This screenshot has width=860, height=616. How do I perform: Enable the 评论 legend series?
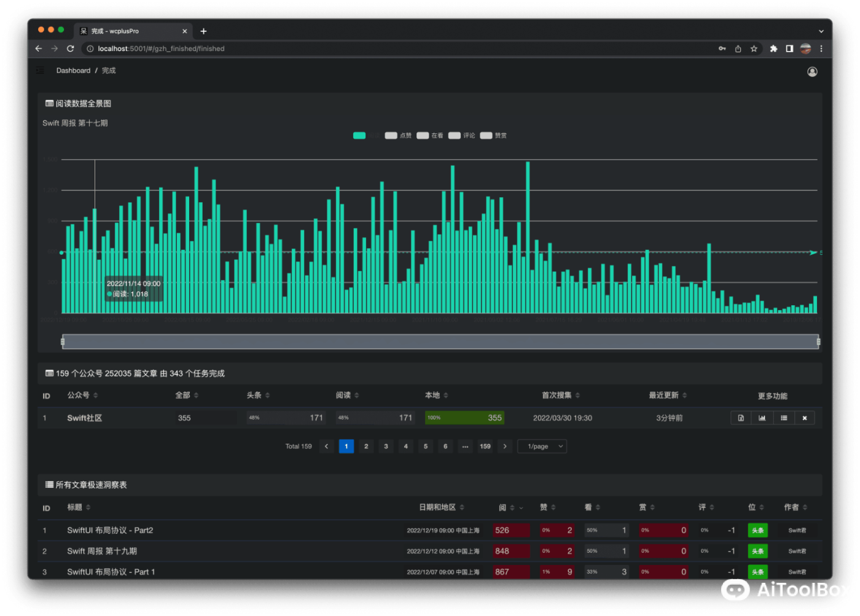[x=461, y=136]
